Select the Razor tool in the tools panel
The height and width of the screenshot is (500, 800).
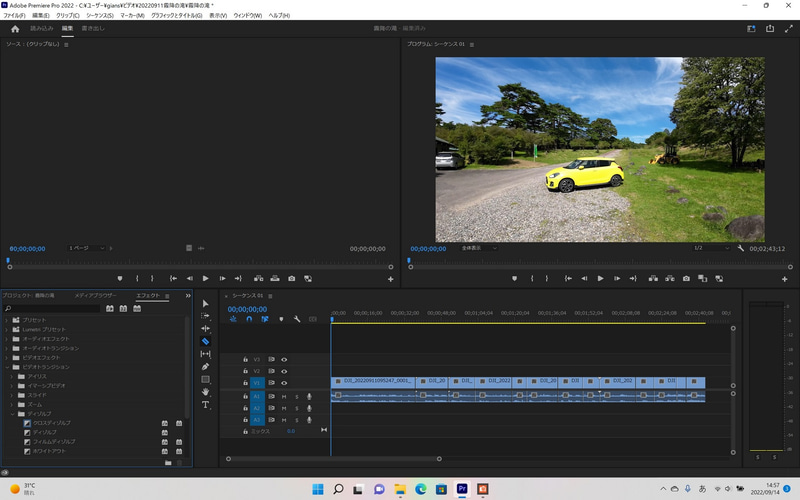point(206,341)
